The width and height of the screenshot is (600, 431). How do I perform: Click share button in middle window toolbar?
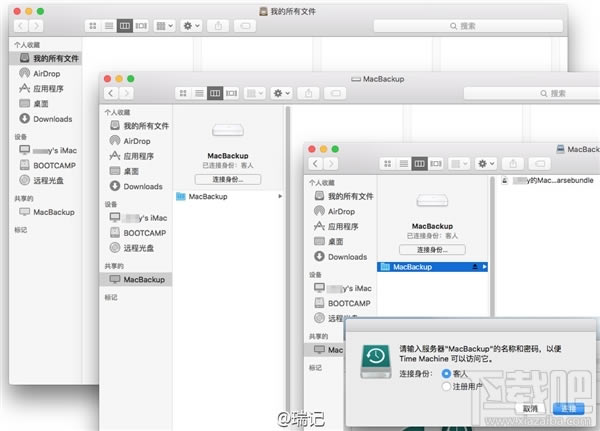tap(308, 93)
